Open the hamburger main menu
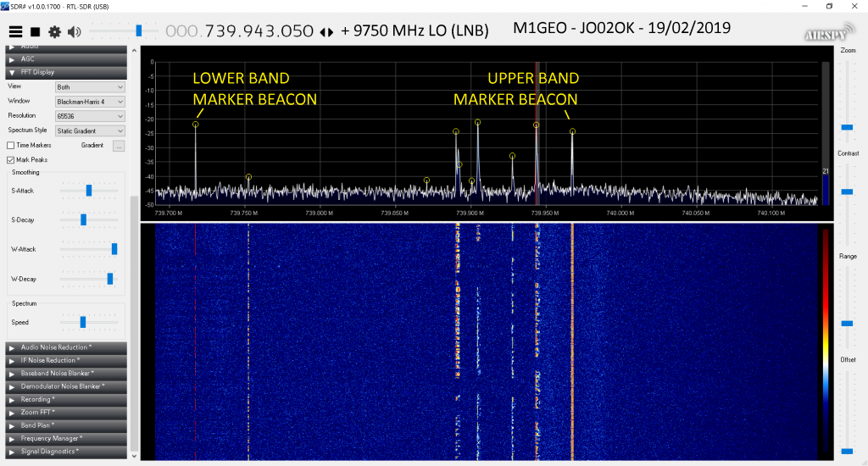The height and width of the screenshot is (466, 868). tap(15, 31)
